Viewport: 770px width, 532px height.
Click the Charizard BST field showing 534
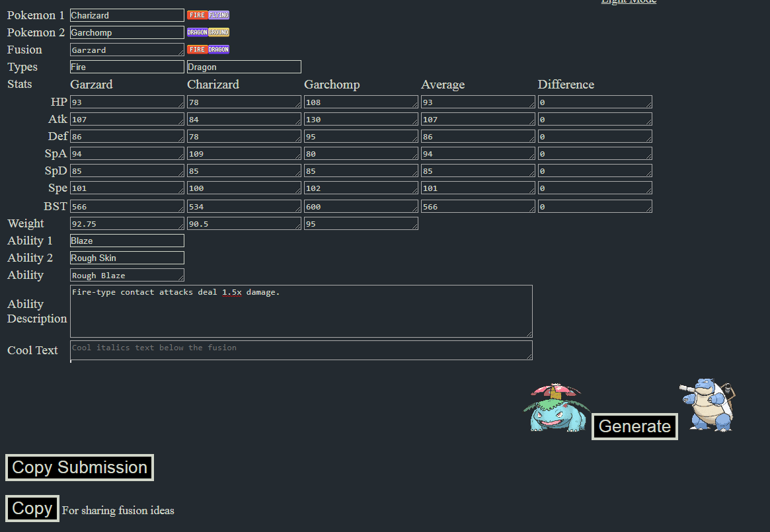pyautogui.click(x=244, y=206)
